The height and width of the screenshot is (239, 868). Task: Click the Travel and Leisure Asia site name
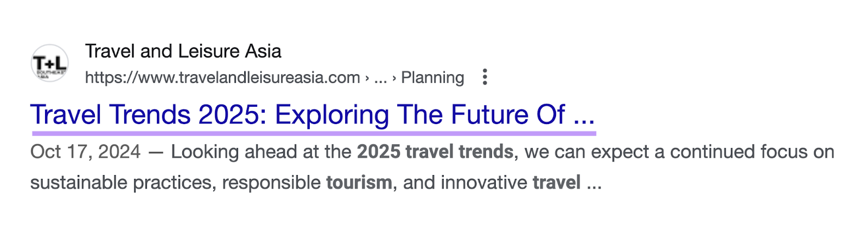(183, 51)
